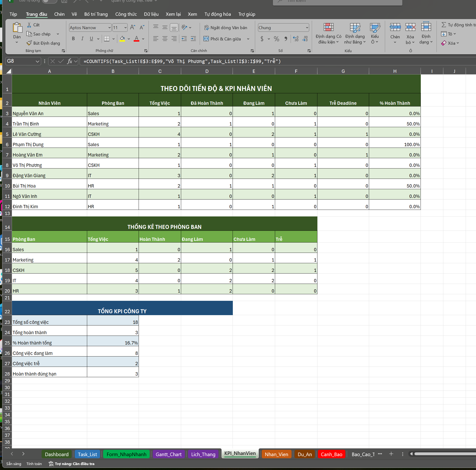Add a new sheet with plus button
Image resolution: width=476 pixels, height=470 pixels.
pos(391,454)
